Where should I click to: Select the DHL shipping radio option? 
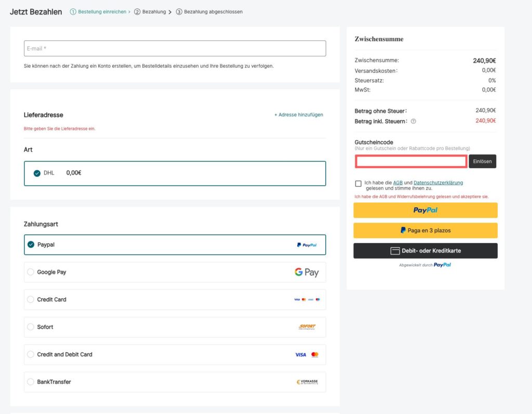[x=37, y=173]
